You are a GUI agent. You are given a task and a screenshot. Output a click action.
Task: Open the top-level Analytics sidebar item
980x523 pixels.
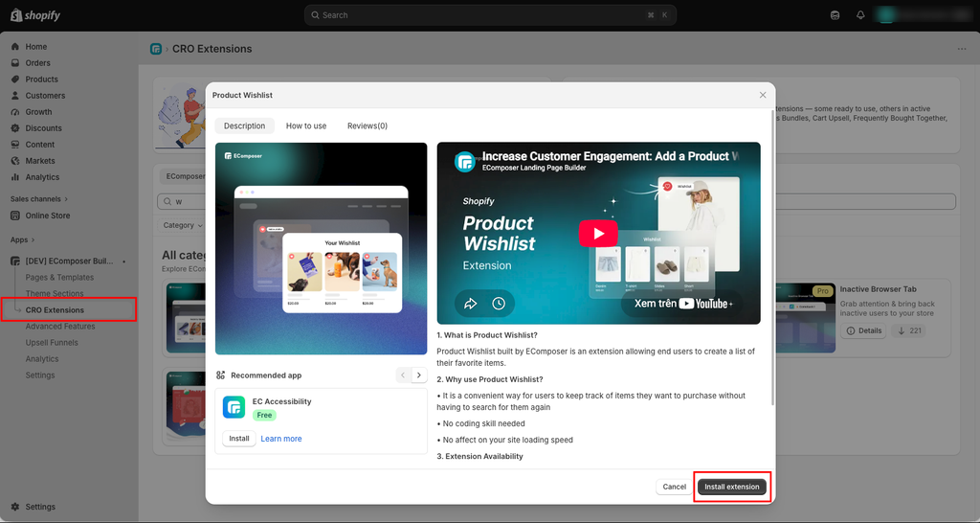pyautogui.click(x=42, y=177)
